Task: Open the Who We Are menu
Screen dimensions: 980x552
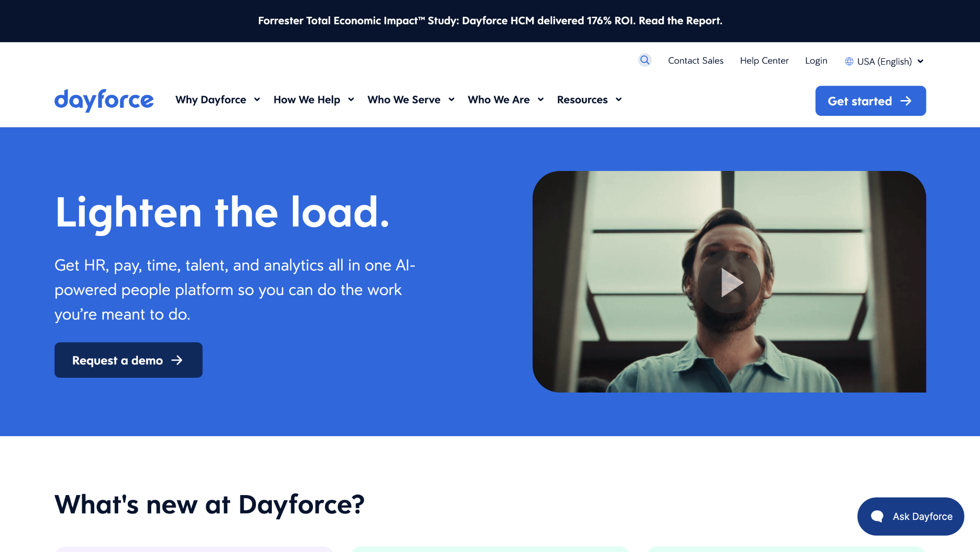Action: (x=499, y=100)
